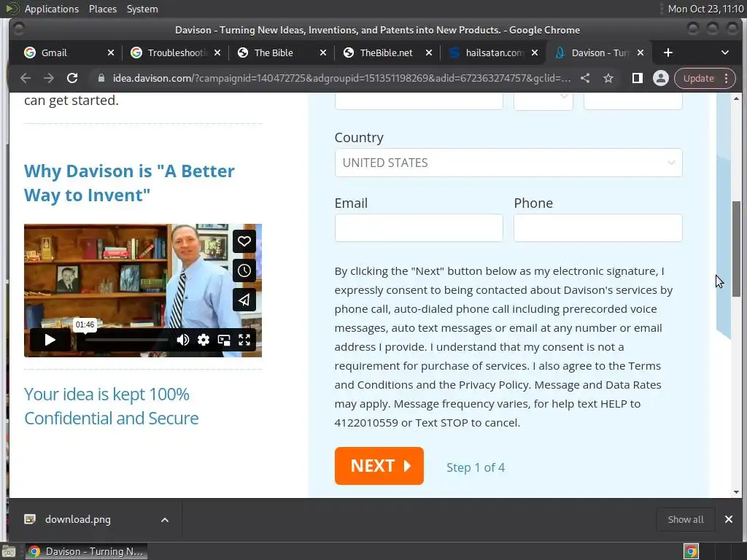Enable picture-in-picture on the video
This screenshot has height=560, width=747.
point(224,340)
